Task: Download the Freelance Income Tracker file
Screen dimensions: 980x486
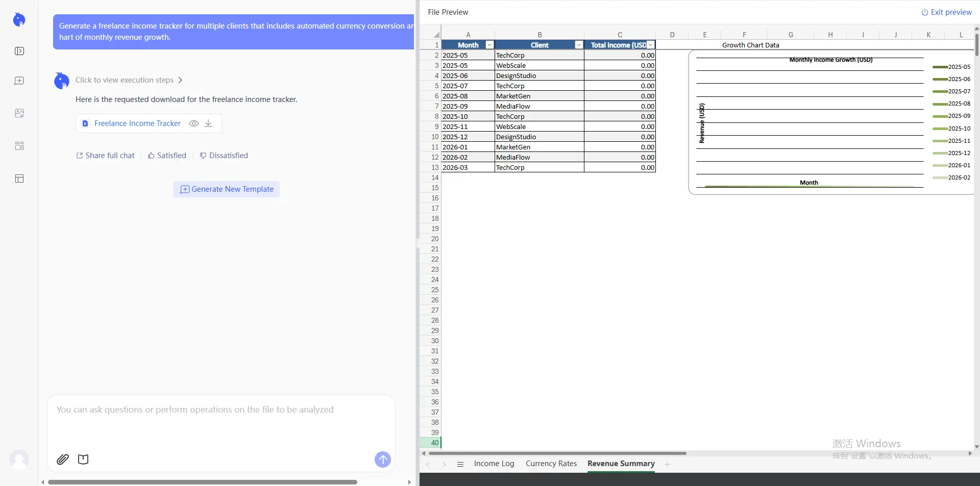Action: click(208, 123)
